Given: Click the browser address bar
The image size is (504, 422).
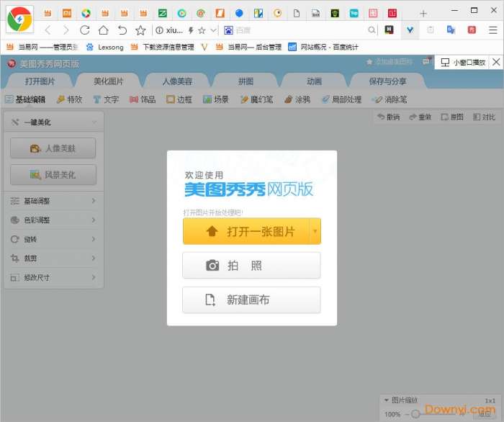Looking at the screenshot, I should 174,30.
